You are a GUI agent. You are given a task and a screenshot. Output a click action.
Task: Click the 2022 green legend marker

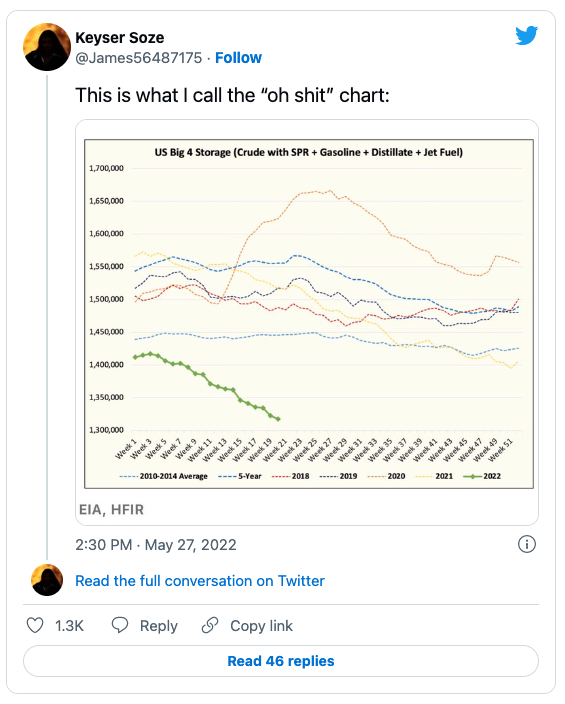point(472,476)
